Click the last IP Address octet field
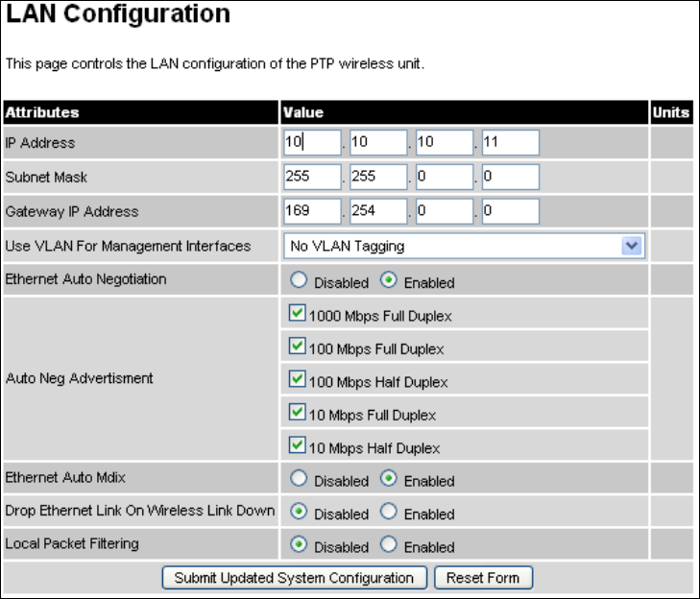 511,142
